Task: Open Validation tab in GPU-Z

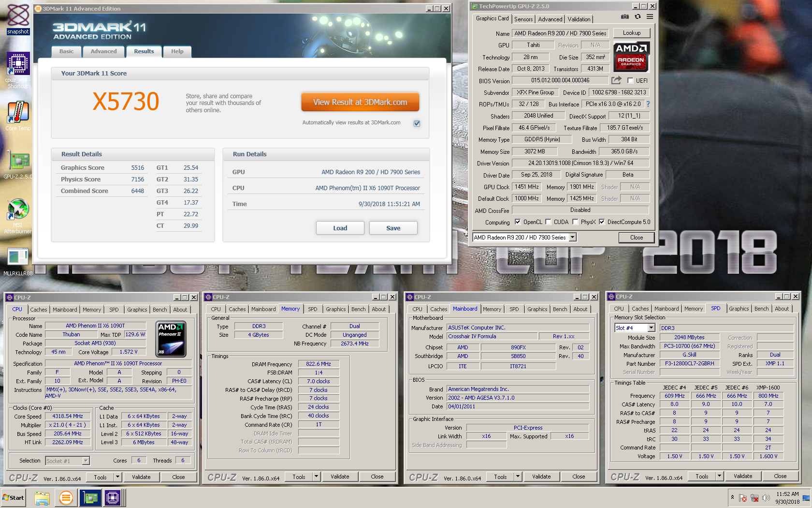Action: point(579,19)
